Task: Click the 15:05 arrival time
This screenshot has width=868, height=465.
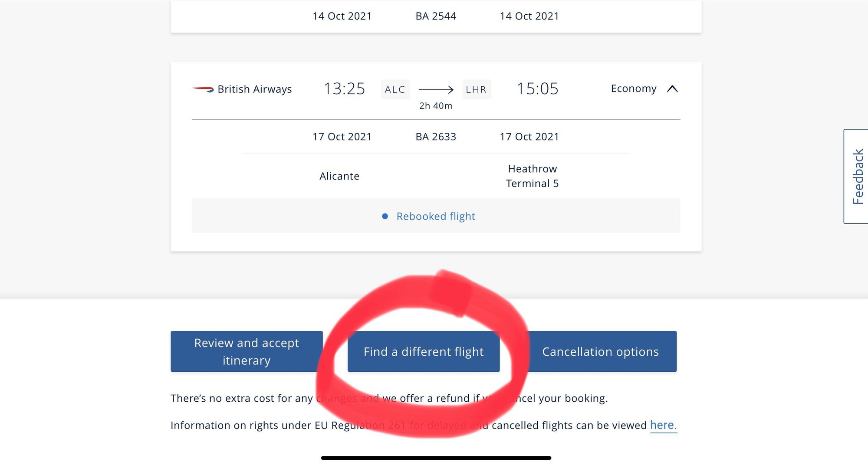Action: pyautogui.click(x=537, y=89)
